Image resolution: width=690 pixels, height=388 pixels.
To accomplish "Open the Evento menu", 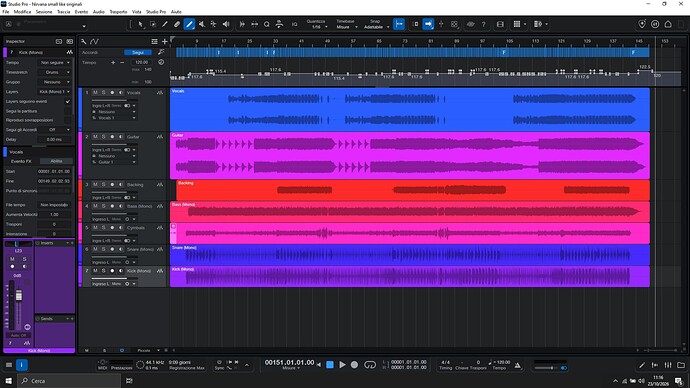I will click(x=81, y=12).
